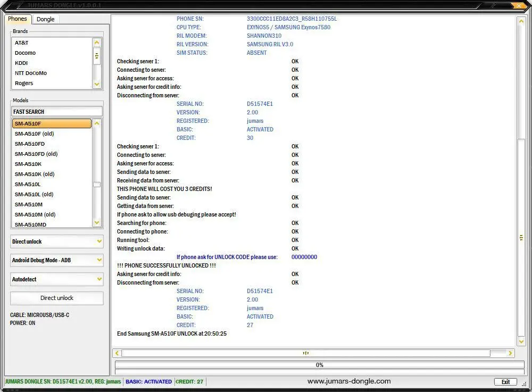Select SM-A510K (old) model
This screenshot has width=532, height=392.
click(x=35, y=174)
